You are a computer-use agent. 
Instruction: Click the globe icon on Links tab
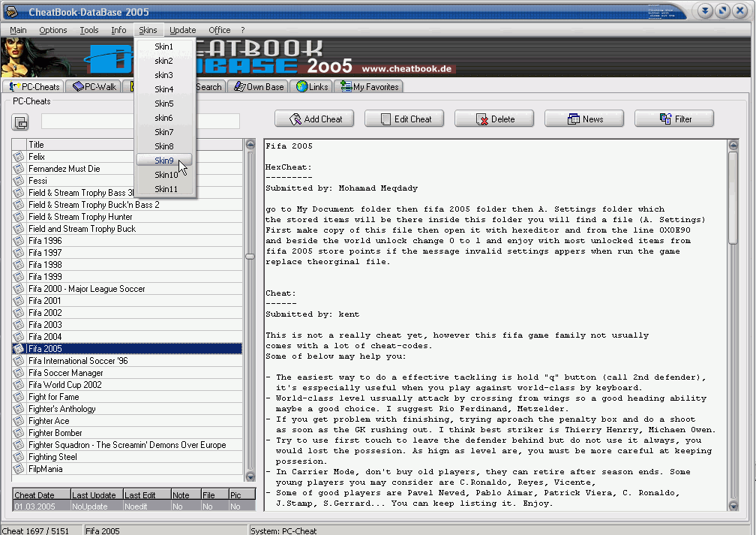click(x=301, y=87)
